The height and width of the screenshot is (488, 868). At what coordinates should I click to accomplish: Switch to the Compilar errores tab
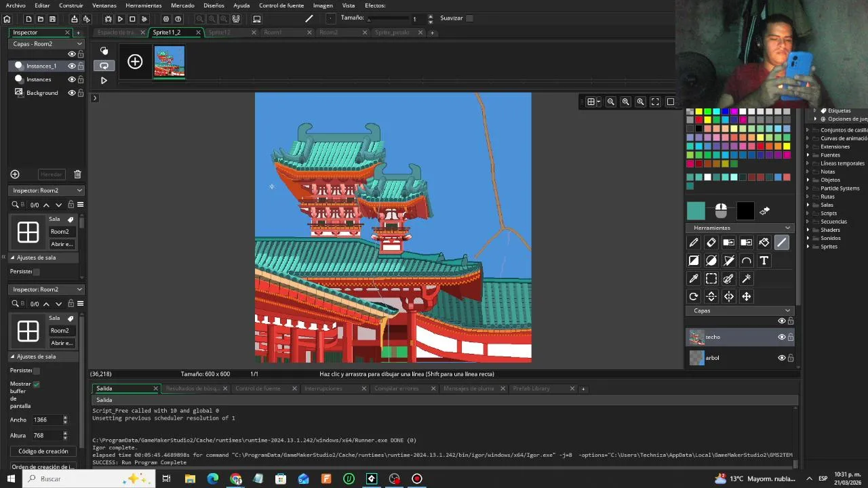(x=397, y=388)
